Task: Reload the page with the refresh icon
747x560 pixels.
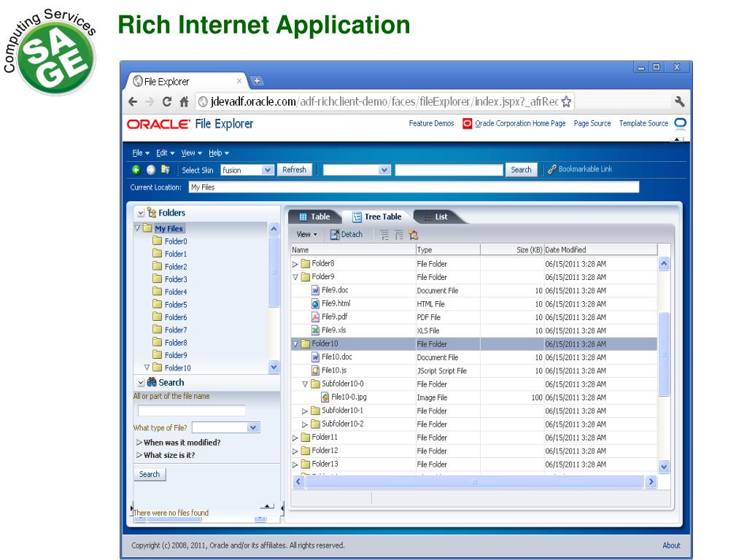Action: coord(167,101)
